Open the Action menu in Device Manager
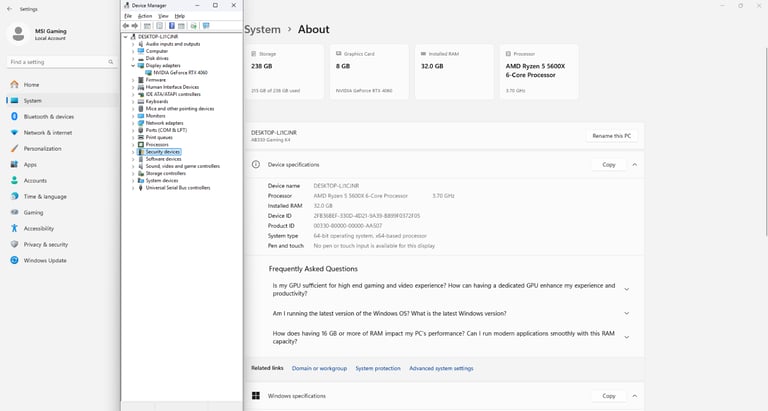768x411 pixels. pos(145,16)
